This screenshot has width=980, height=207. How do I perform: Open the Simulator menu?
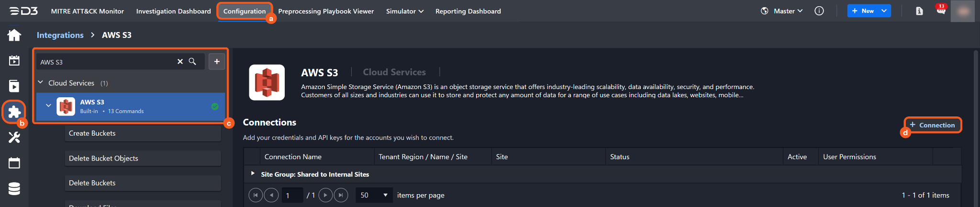(x=404, y=11)
